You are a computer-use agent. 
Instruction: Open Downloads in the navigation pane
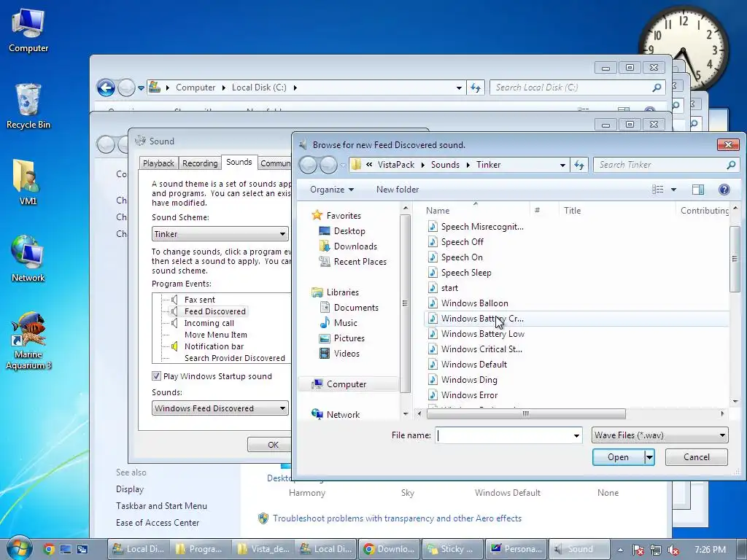point(355,246)
